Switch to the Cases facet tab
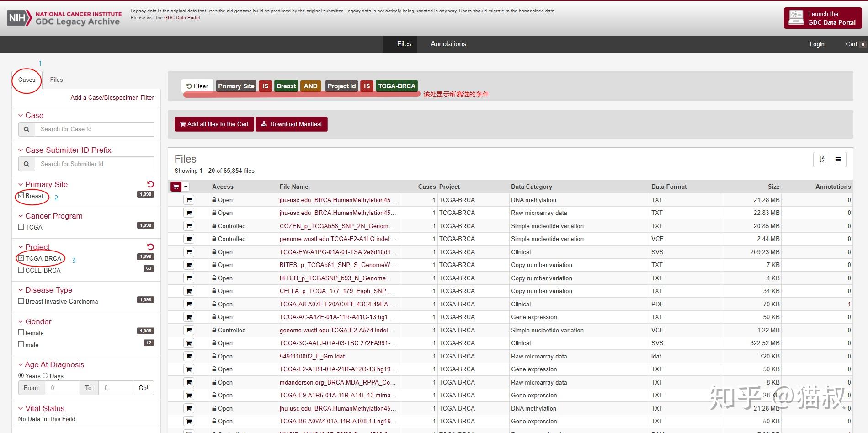 [27, 80]
